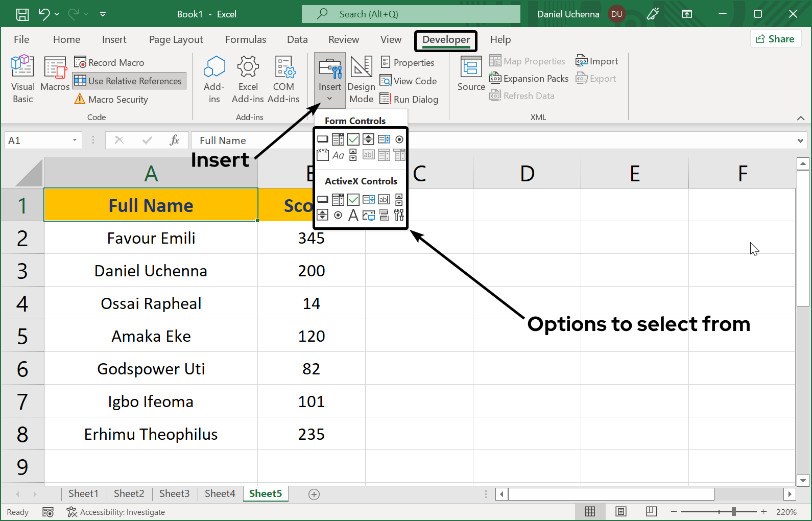The image size is (812, 521).
Task: Switch to the Formulas tab
Action: 246,40
